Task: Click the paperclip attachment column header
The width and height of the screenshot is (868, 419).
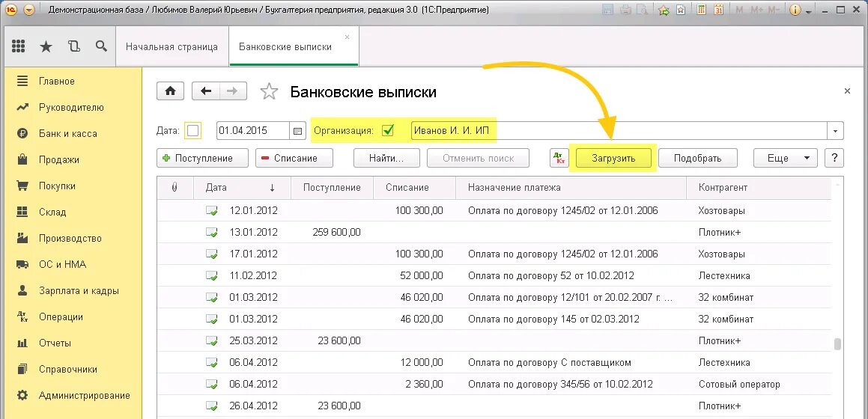Action: (175, 187)
